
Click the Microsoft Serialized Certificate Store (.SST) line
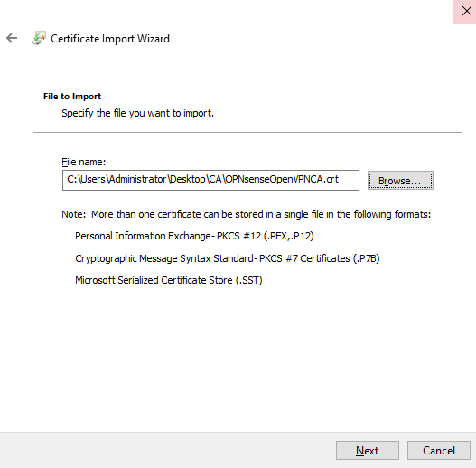click(x=169, y=280)
